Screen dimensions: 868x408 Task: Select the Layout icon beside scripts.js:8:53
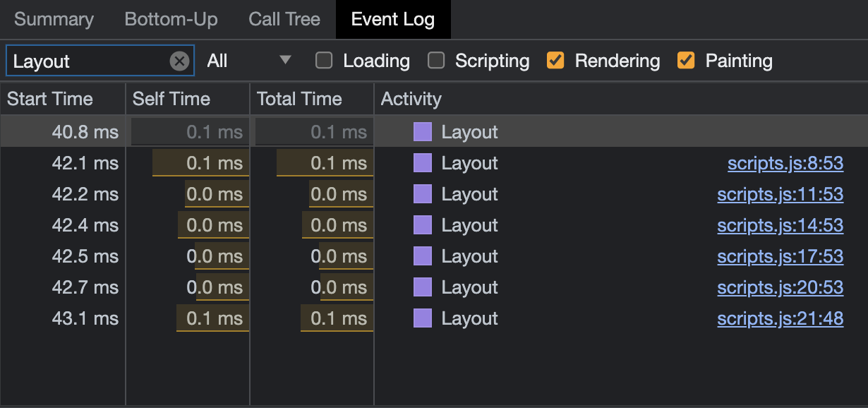click(x=421, y=163)
